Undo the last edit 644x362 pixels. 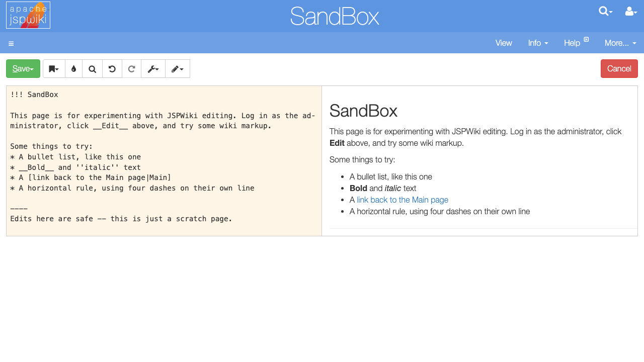[112, 69]
